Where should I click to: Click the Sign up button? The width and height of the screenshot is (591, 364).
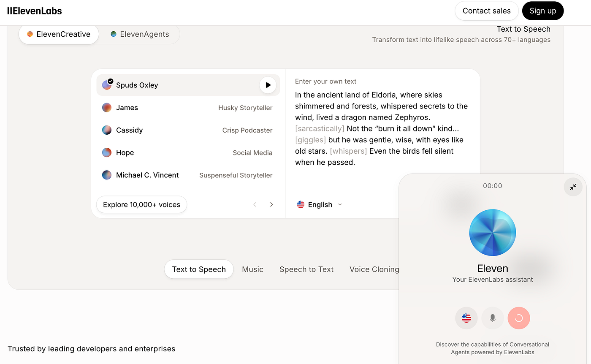coord(543,11)
